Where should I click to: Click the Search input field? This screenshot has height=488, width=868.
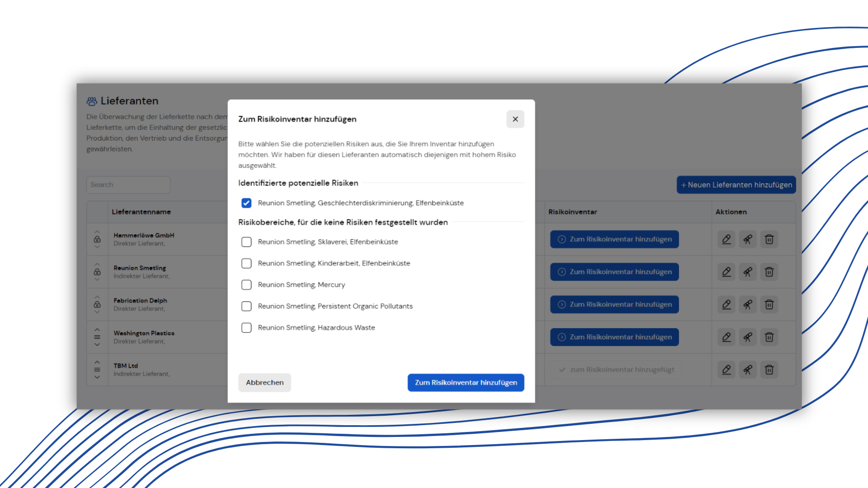click(128, 185)
